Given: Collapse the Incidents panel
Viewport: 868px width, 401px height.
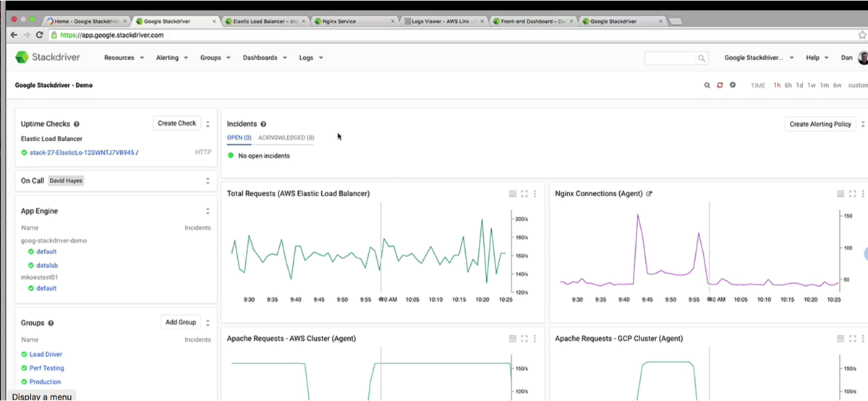Looking at the screenshot, I should pyautogui.click(x=863, y=124).
